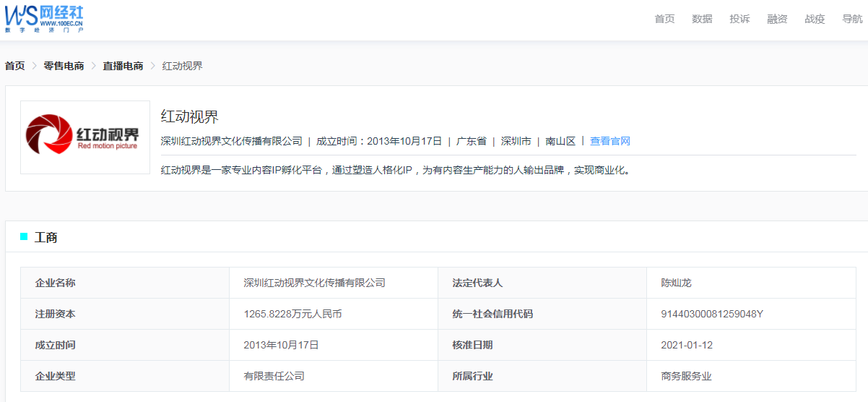Click the 2021-01-12 date value
868x402 pixels.
point(687,345)
